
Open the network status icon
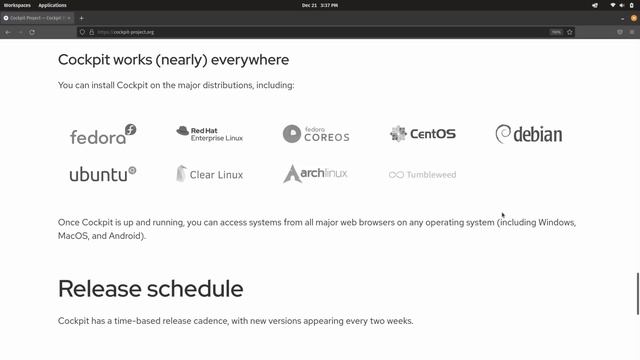(x=613, y=5)
